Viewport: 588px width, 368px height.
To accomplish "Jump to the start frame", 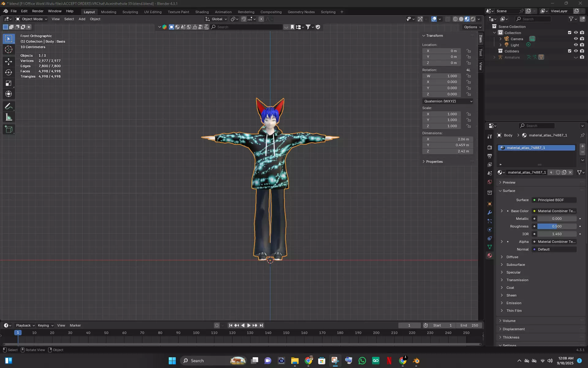I will pyautogui.click(x=231, y=325).
